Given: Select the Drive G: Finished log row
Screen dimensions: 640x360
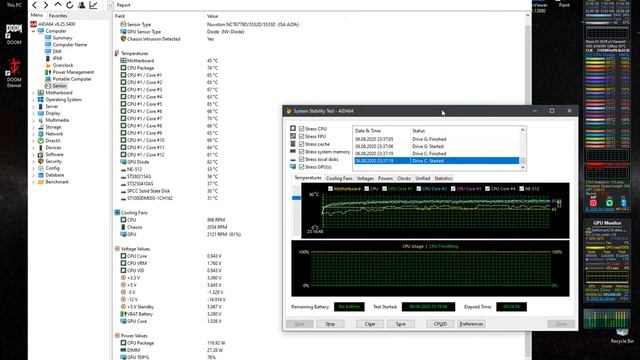Looking at the screenshot, I should [x=437, y=139].
